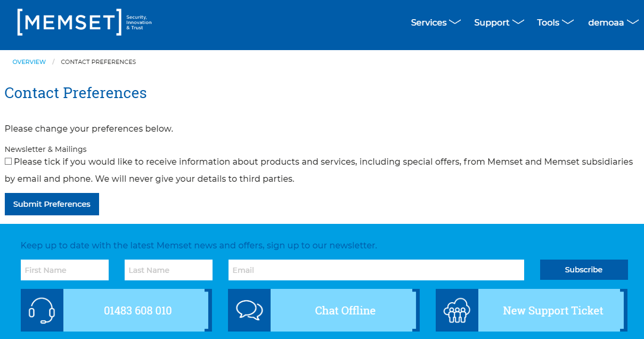Click the Subscribe button

tap(584, 270)
